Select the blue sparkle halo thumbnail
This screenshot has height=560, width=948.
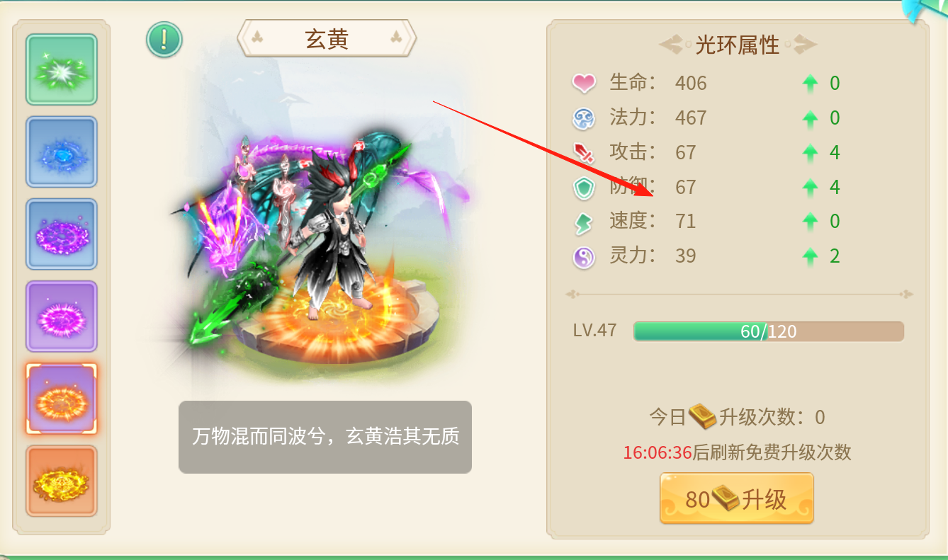click(62, 152)
